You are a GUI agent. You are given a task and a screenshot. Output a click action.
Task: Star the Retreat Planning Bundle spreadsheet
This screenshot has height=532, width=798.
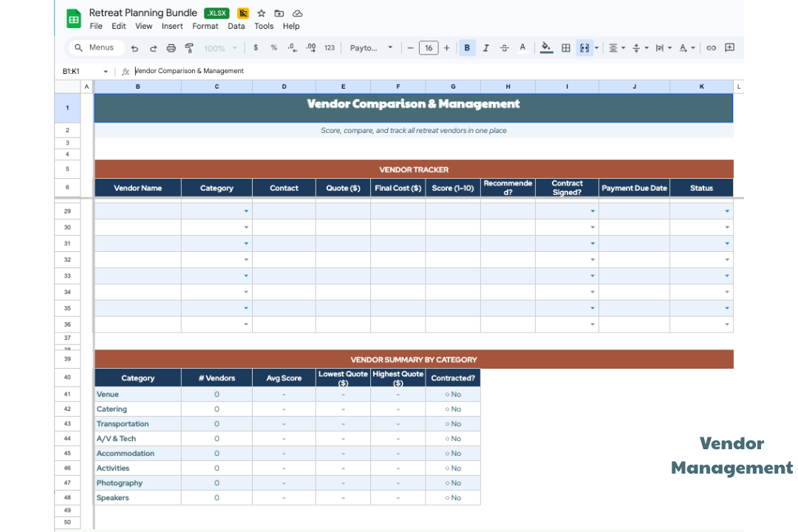pos(261,13)
